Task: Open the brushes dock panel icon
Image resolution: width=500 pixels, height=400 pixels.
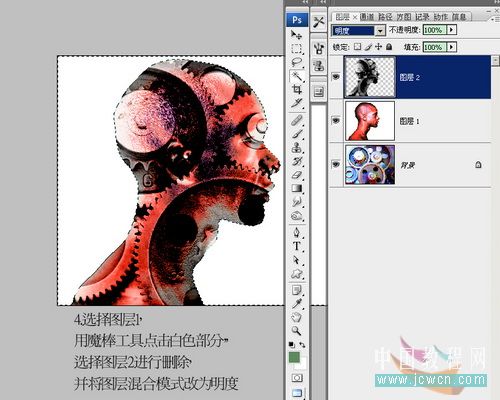Action: (x=319, y=49)
